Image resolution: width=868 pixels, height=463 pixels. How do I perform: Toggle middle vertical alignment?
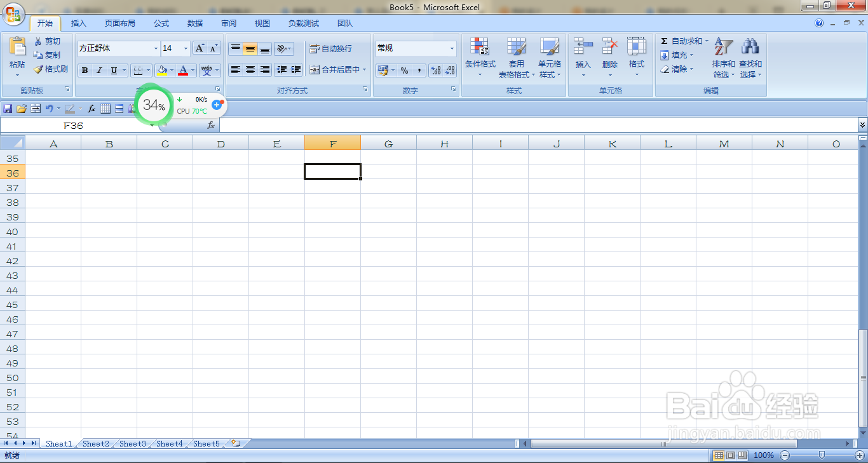click(250, 49)
